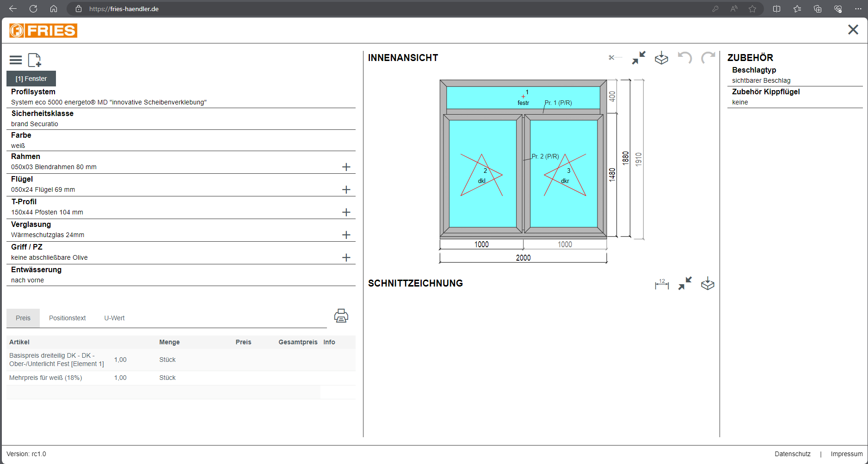Reload the browser page
Image resolution: width=868 pixels, height=464 pixels.
pos(33,9)
